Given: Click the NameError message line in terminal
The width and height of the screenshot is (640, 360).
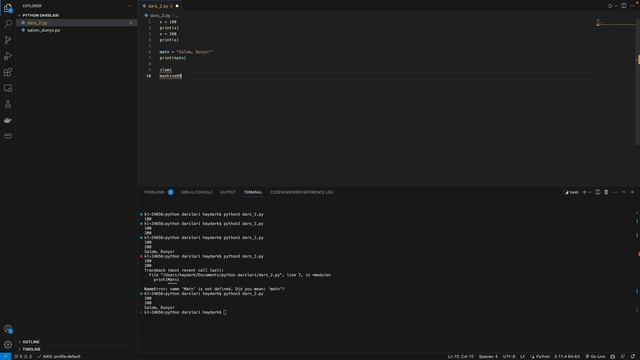Looking at the screenshot, I should (214, 289).
